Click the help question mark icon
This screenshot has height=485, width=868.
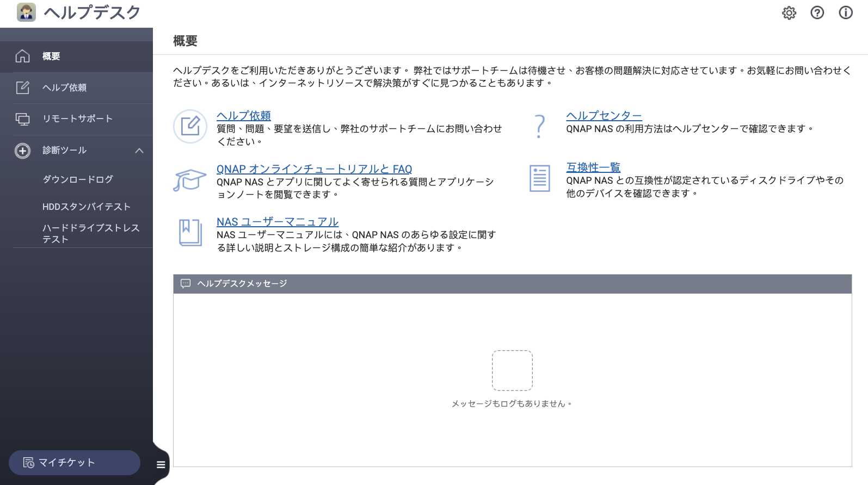817,13
